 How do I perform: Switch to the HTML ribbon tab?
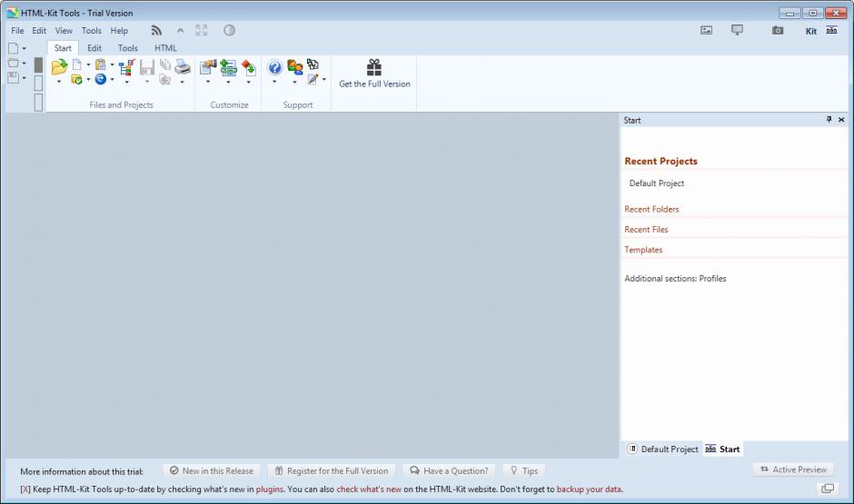[165, 48]
